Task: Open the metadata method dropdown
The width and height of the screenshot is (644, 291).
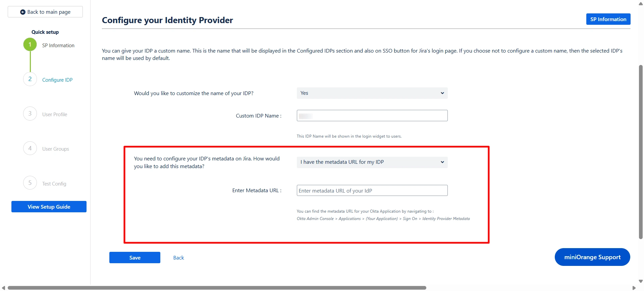Action: [x=372, y=162]
